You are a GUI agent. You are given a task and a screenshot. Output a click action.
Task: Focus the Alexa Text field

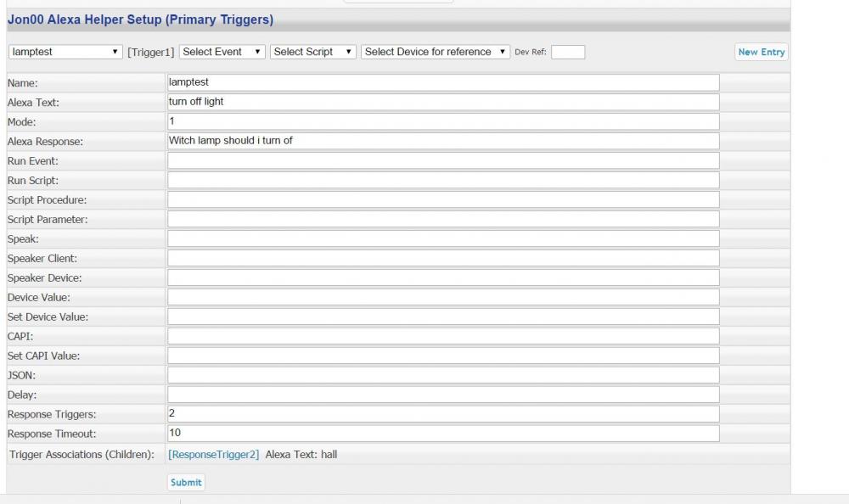pyautogui.click(x=443, y=102)
